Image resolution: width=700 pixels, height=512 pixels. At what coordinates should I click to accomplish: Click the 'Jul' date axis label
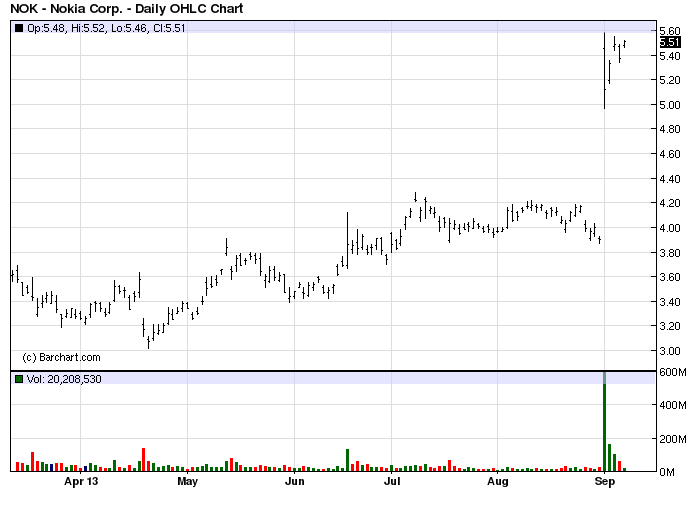(392, 482)
